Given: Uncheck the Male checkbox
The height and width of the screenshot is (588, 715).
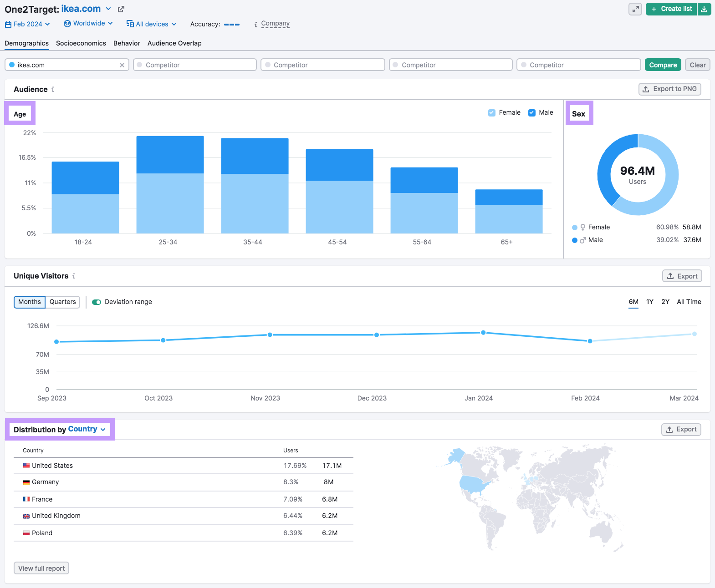Looking at the screenshot, I should [x=532, y=113].
